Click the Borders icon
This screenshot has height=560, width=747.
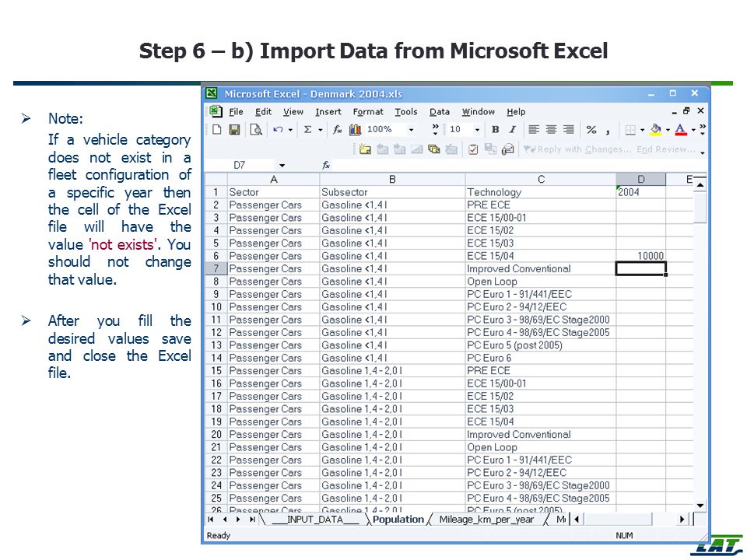pyautogui.click(x=630, y=130)
